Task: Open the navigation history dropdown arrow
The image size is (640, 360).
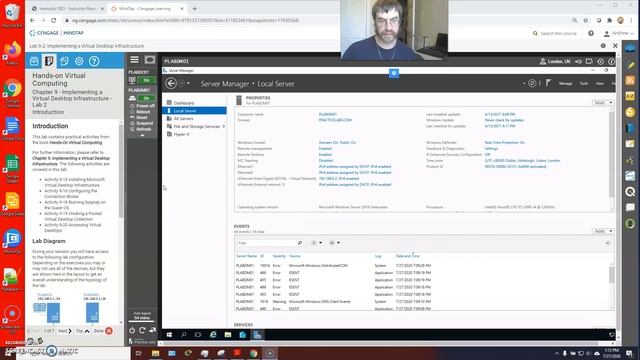Action: point(188,84)
